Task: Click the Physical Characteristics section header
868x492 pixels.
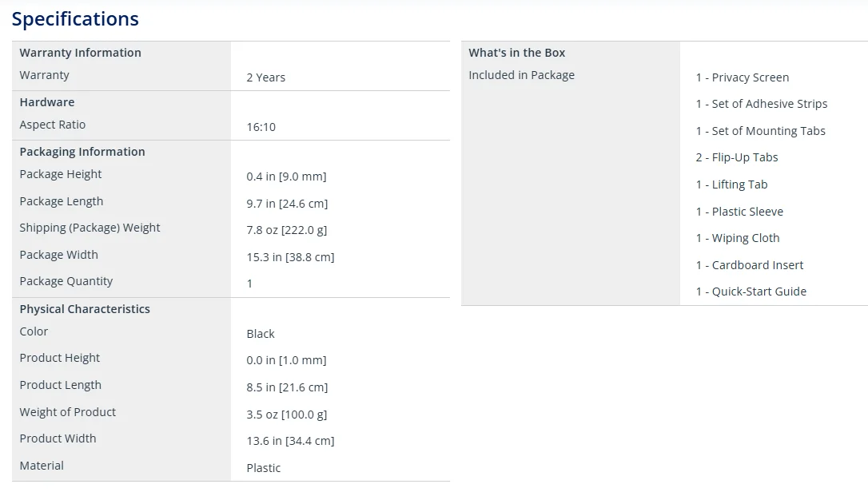Action: (85, 309)
